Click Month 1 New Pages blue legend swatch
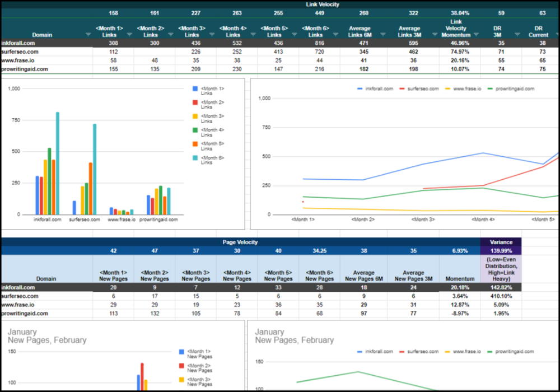 181,352
